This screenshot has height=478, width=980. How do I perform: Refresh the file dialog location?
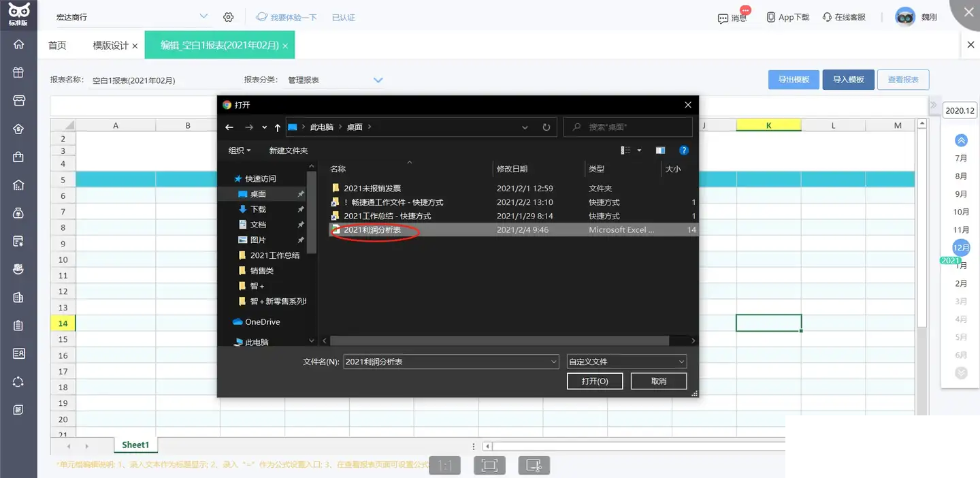[546, 127]
